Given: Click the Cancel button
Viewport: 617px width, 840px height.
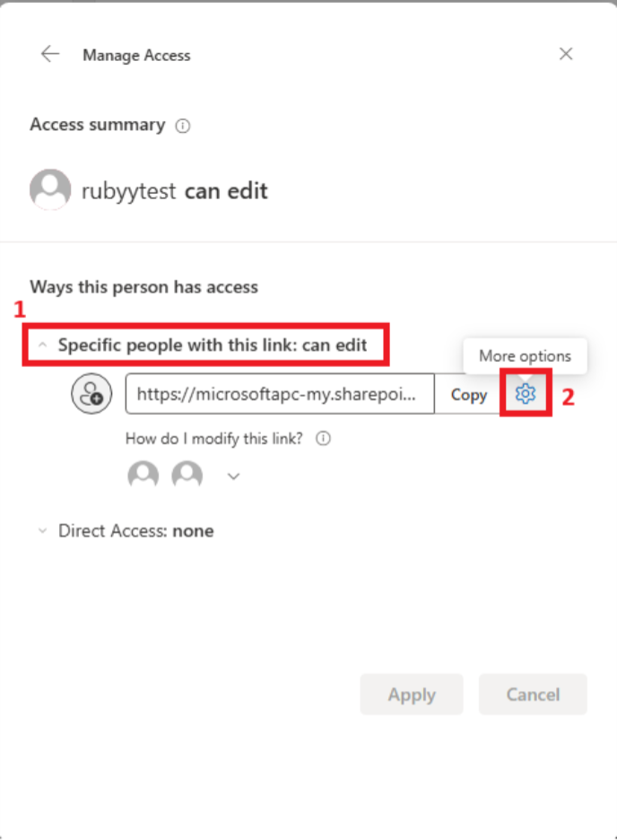Looking at the screenshot, I should [533, 695].
